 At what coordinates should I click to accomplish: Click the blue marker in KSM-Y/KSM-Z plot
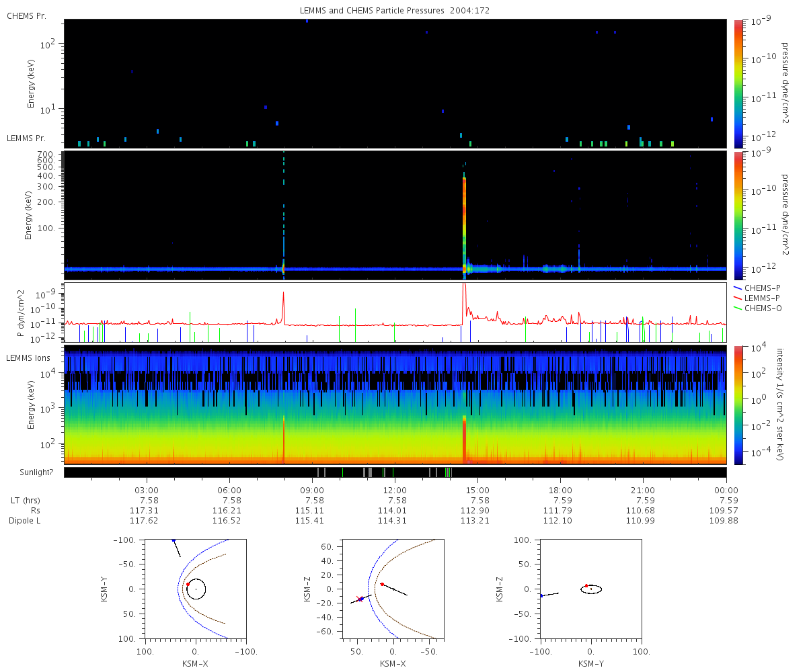[541, 595]
